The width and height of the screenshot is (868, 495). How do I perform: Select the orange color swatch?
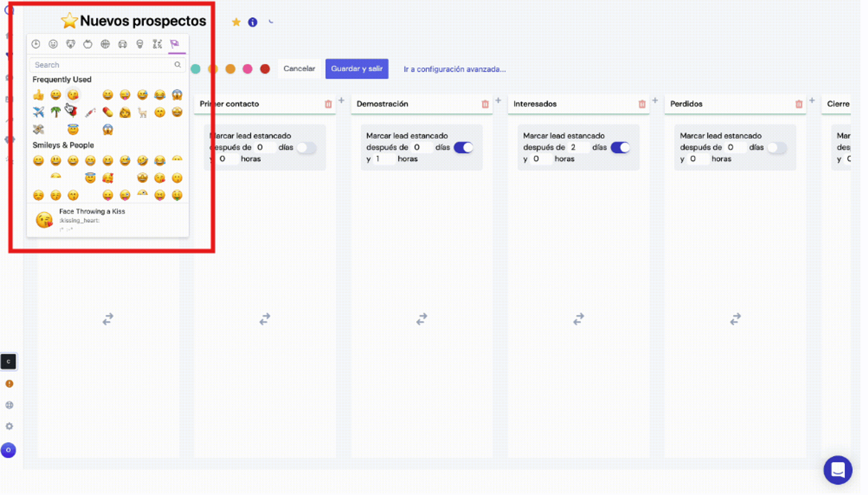230,69
